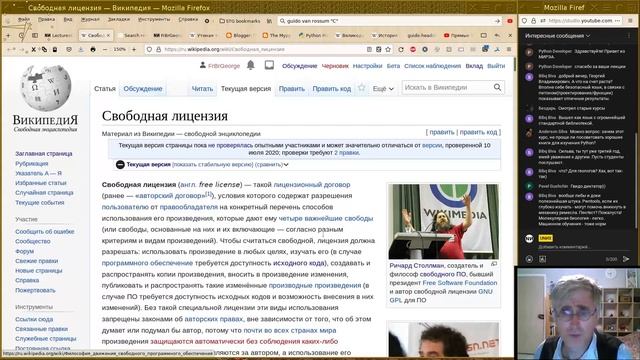Click the stop loading X icon in Firefox toolbar
Screen dimensions: 640x360
point(33,49)
